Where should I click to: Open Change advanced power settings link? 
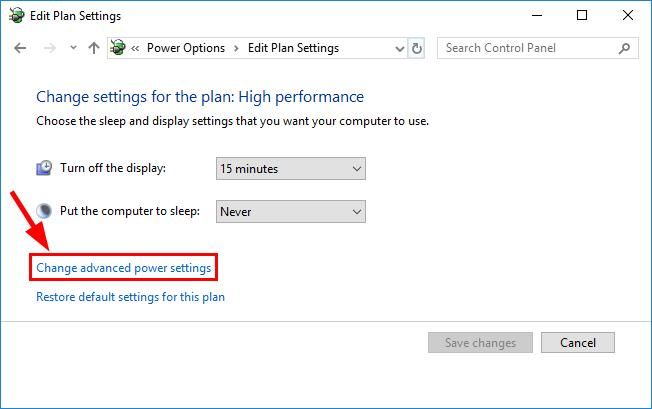point(124,268)
